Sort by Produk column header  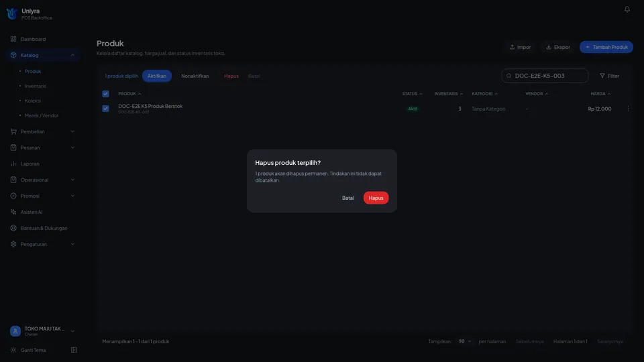129,94
